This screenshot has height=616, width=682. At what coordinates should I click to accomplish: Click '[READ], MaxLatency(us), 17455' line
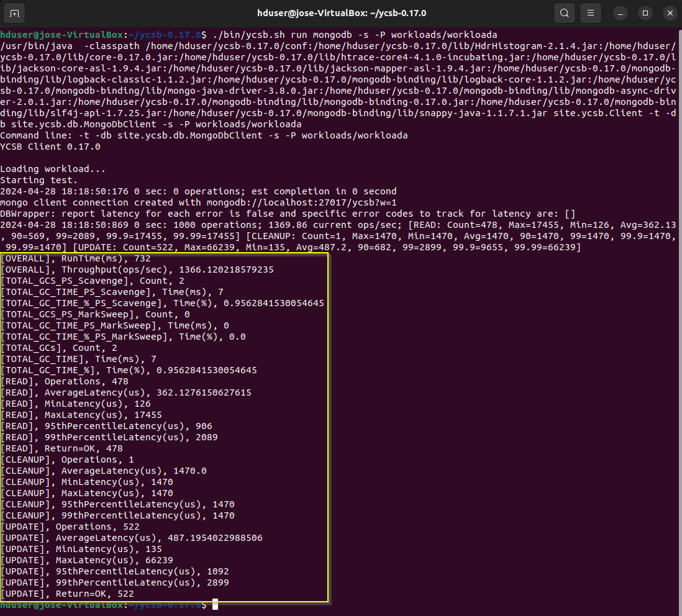[81, 415]
